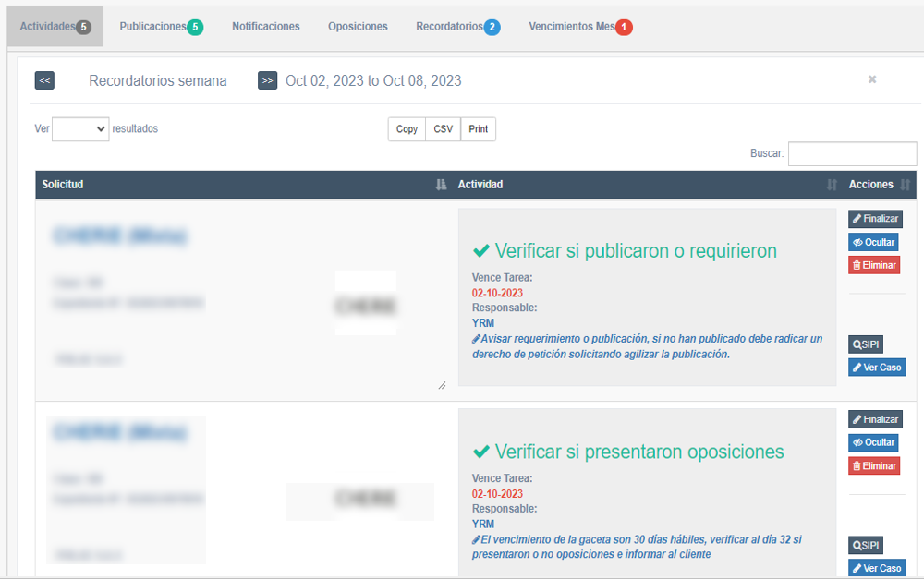The image size is (924, 579).
Task: Go to previous week with << arrow
Action: (x=44, y=80)
